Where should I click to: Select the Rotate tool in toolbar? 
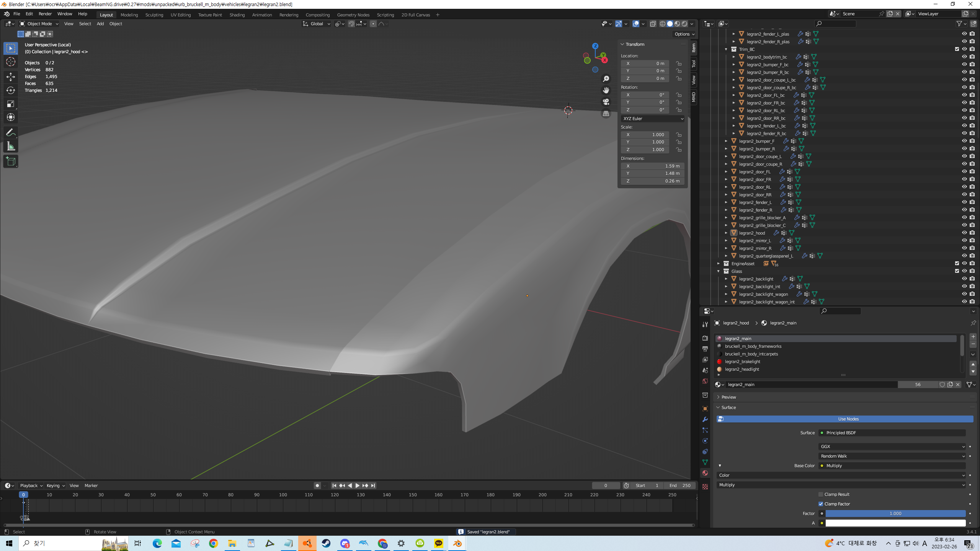click(11, 90)
